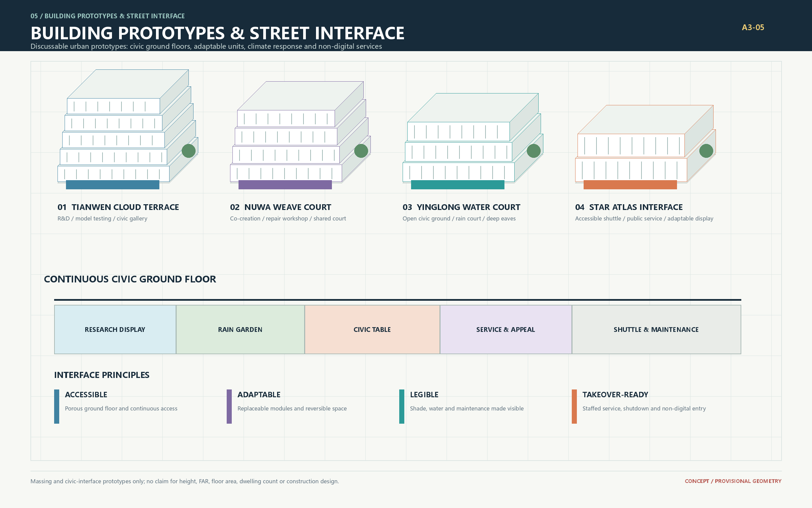
Task: Click the green tree dot beside Nuwa Weave Court
Action: (x=361, y=151)
